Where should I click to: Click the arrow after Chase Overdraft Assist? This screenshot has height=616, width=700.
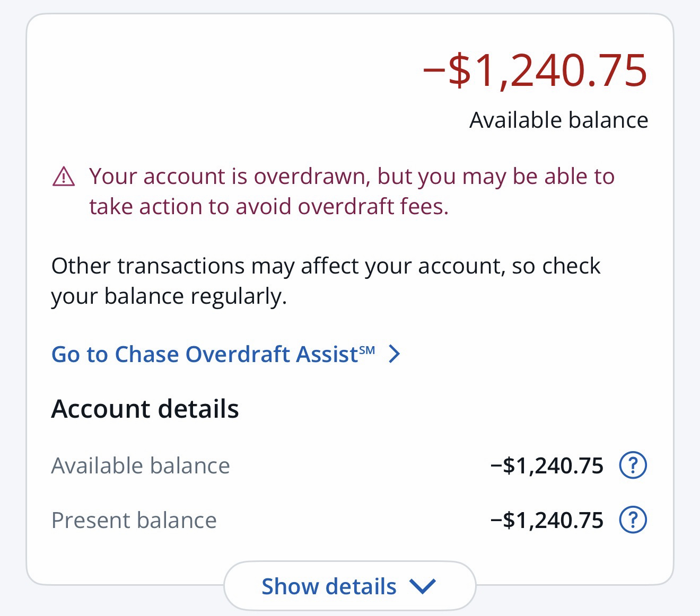click(x=394, y=354)
